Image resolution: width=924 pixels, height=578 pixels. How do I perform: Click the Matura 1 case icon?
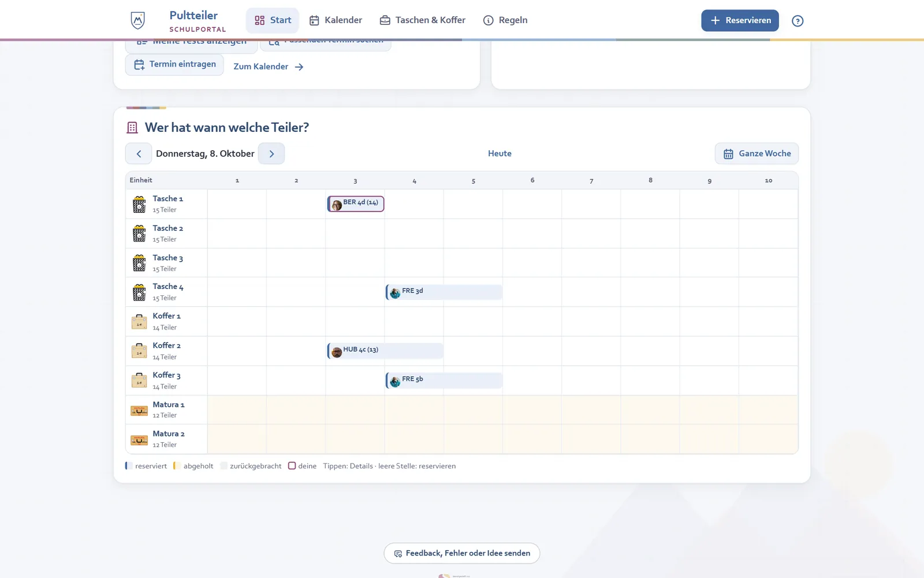point(139,410)
